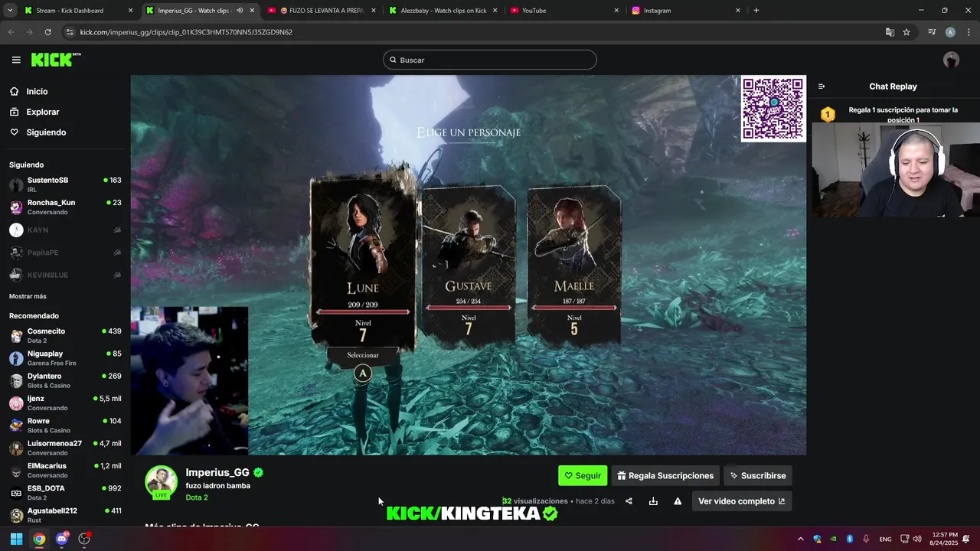Open ijenz recommended channel
The image size is (980, 551).
(65, 403)
